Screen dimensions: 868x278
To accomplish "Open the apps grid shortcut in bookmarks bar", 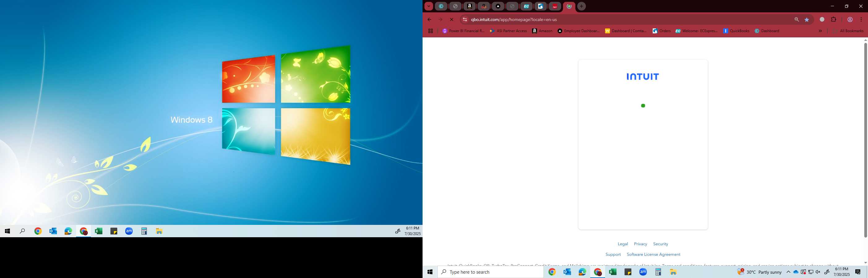I will (430, 31).
